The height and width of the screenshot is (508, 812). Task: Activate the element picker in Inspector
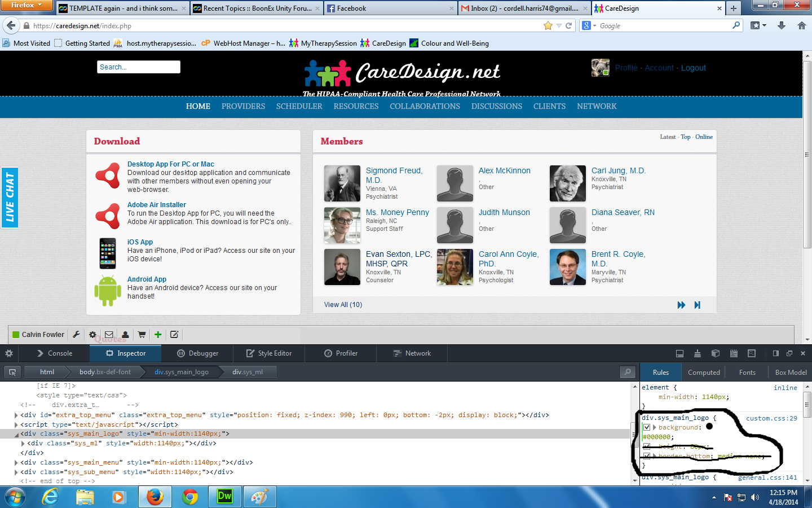[12, 372]
